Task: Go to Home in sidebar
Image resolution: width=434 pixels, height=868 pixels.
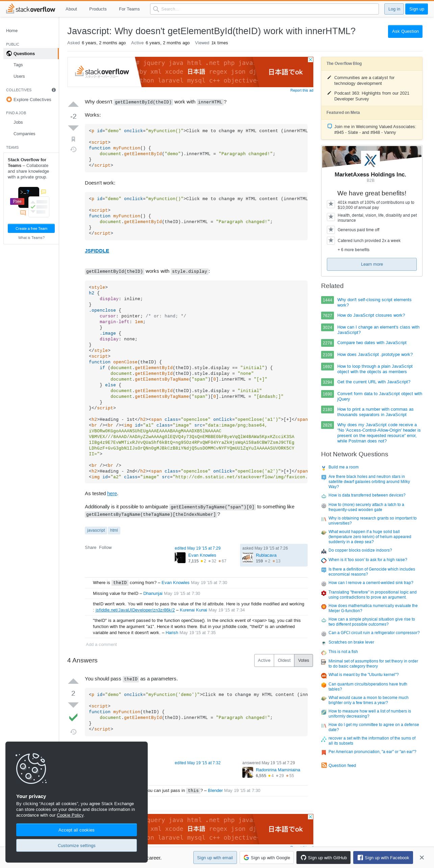Action: click(12, 31)
